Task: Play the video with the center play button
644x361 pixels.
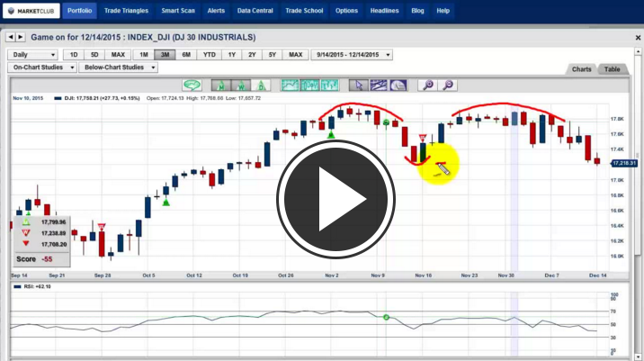Action: tap(336, 200)
